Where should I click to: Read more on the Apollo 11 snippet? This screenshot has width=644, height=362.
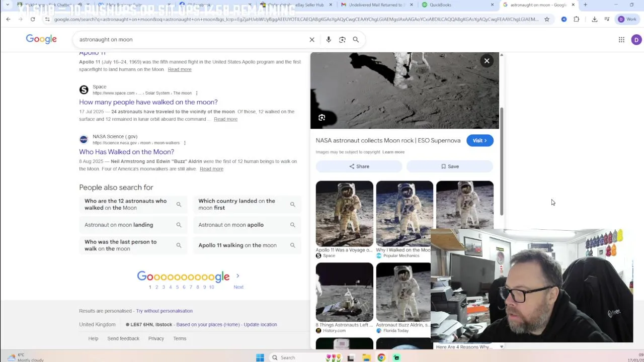click(180, 69)
